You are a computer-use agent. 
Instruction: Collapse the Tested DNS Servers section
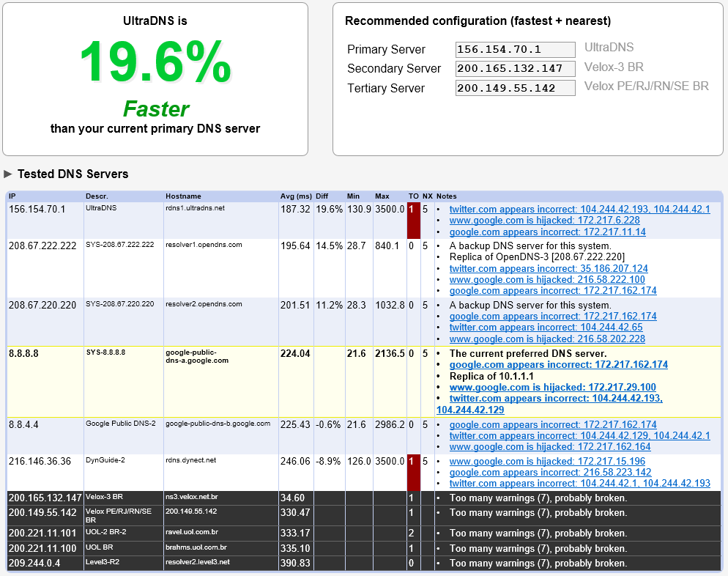coord(7,174)
